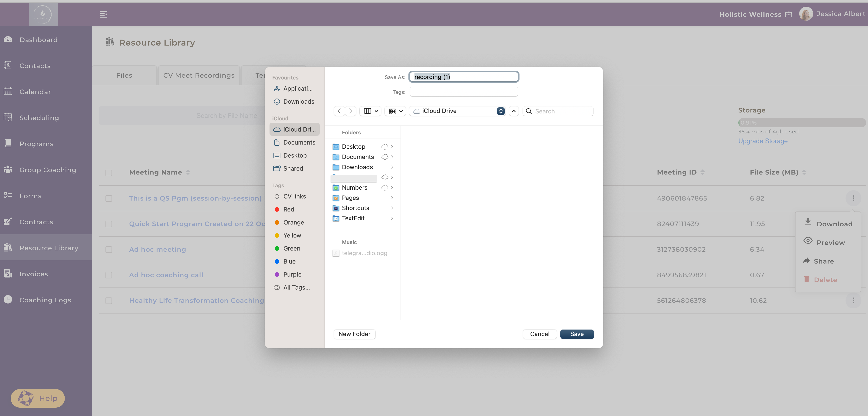Click the Coaching Logs clock icon
The image size is (868, 416).
click(8, 299)
